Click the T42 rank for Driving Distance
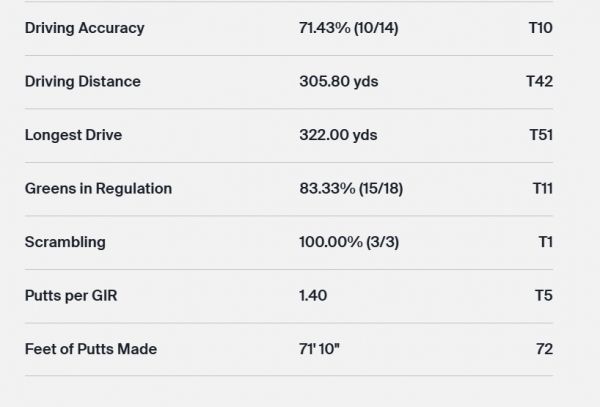This screenshot has height=407, width=600. point(539,81)
